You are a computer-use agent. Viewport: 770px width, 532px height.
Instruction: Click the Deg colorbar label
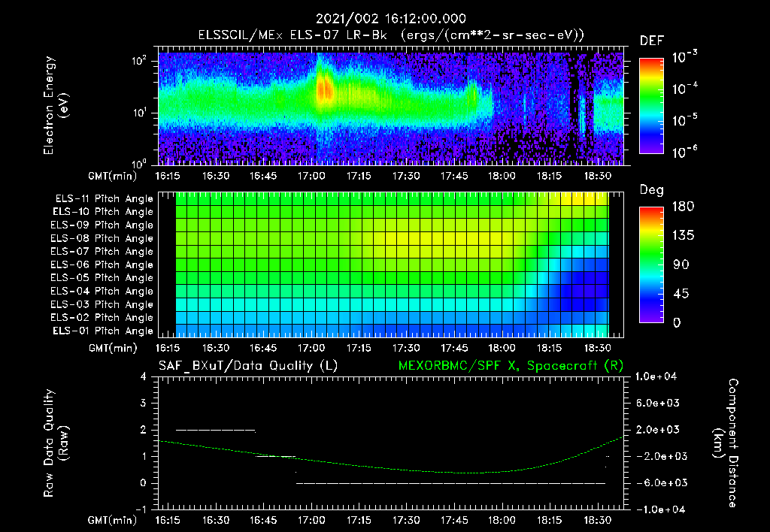[x=652, y=190]
